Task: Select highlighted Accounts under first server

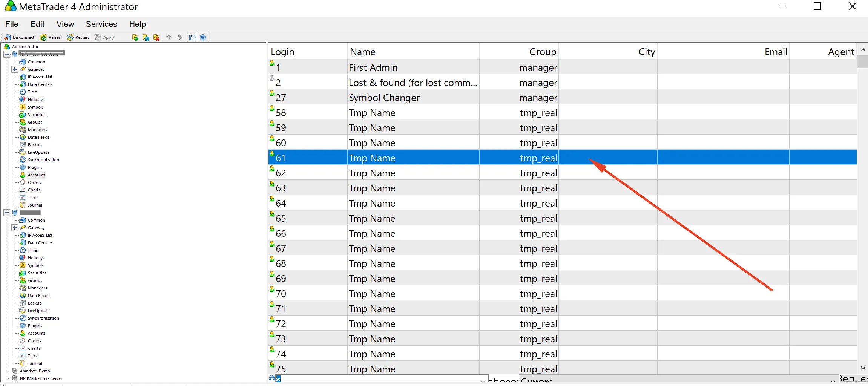Action: pyautogui.click(x=37, y=175)
